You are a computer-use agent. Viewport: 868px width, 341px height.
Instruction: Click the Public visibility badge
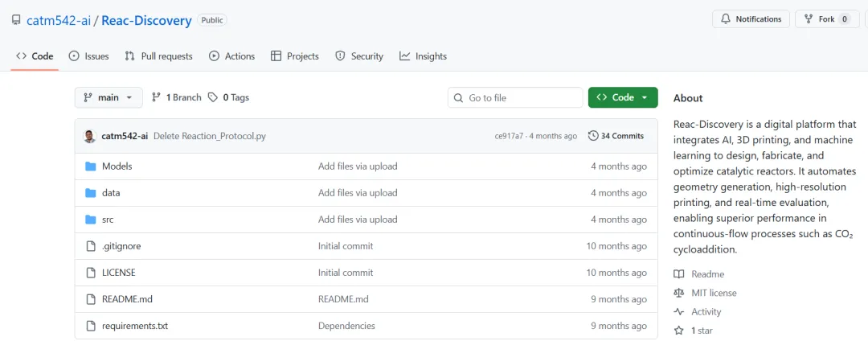pos(212,20)
